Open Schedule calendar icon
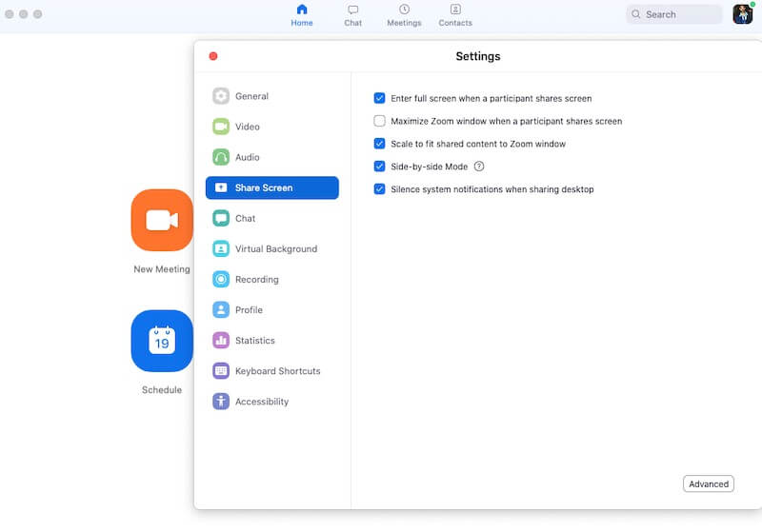Screen dimensions: 762x532 pos(162,342)
